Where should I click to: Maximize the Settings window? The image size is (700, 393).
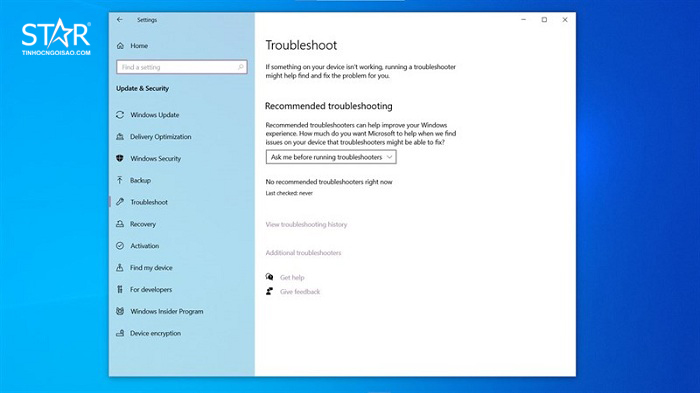(x=544, y=20)
